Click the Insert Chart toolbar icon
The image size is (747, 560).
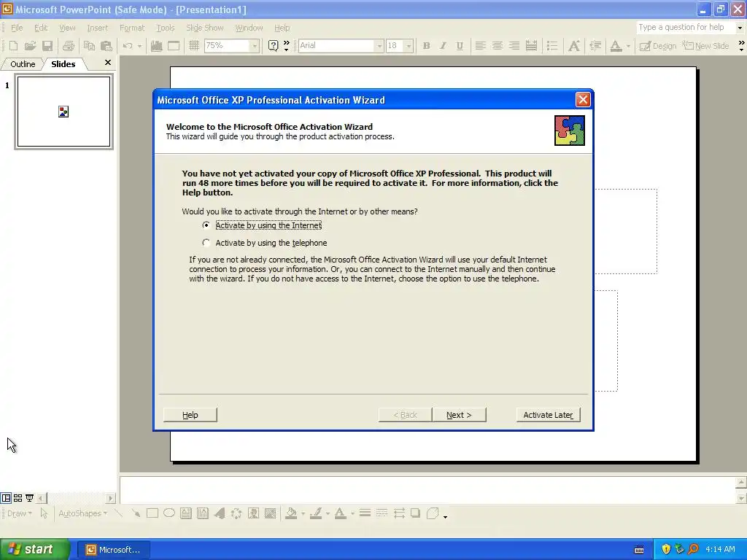point(156,46)
